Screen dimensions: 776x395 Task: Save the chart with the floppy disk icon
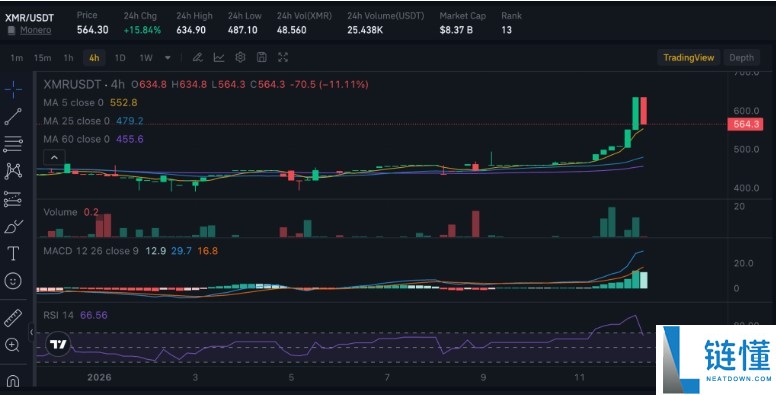(x=262, y=57)
